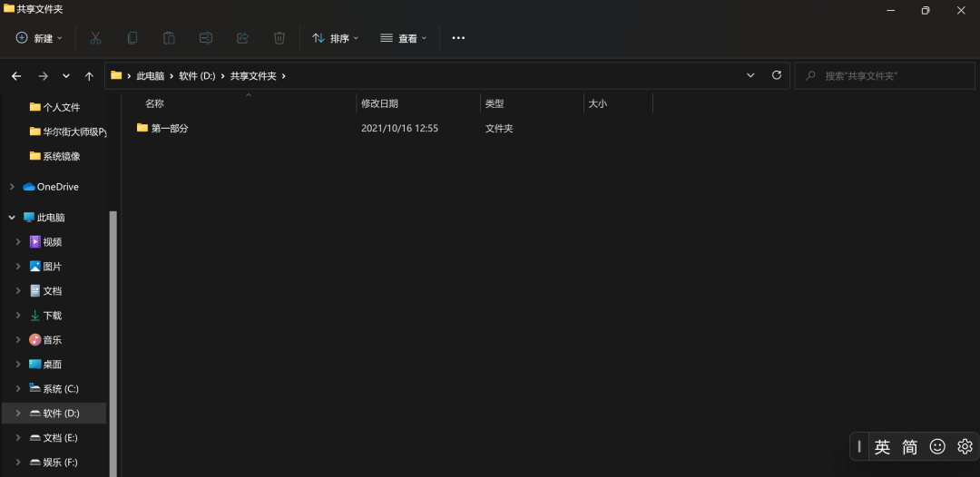The height and width of the screenshot is (477, 980).
Task: Toggle IME 英 language mode
Action: [882, 447]
